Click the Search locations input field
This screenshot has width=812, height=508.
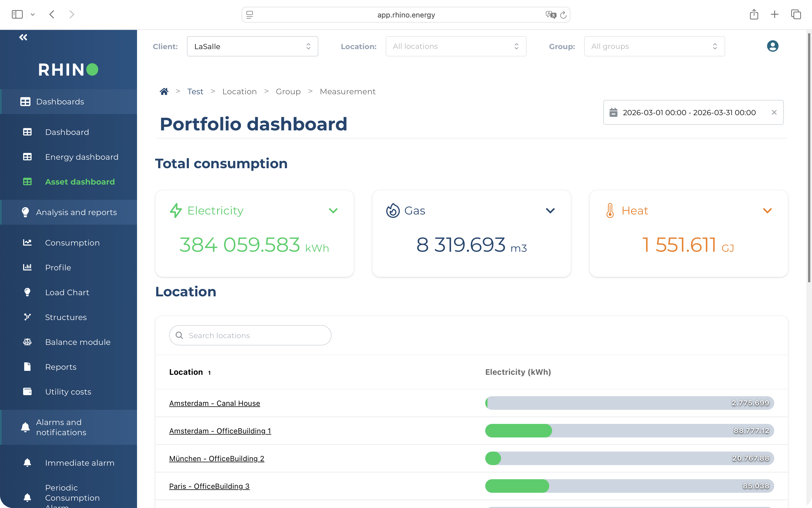[250, 335]
